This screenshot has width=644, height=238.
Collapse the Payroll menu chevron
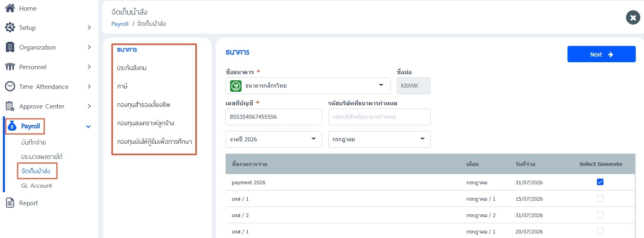[x=88, y=127]
